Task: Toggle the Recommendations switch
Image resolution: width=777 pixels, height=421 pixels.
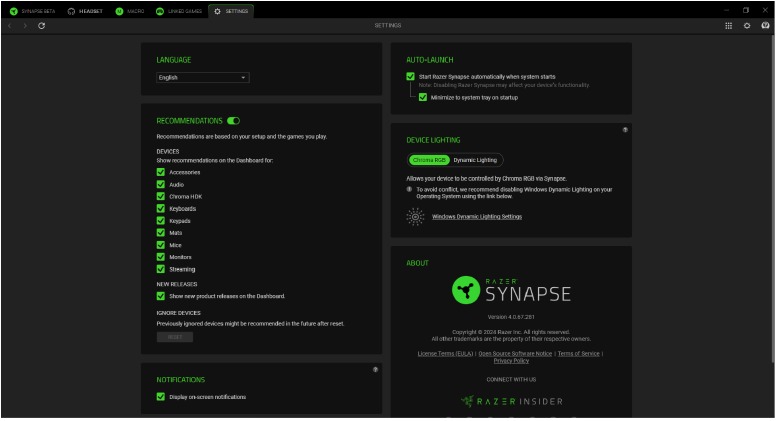Action: click(233, 121)
